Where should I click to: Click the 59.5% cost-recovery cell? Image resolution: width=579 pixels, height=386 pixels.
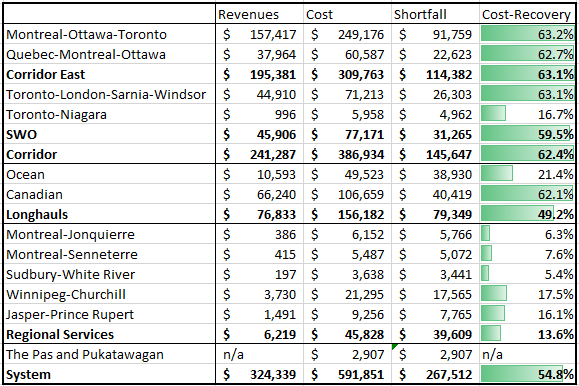pyautogui.click(x=527, y=134)
